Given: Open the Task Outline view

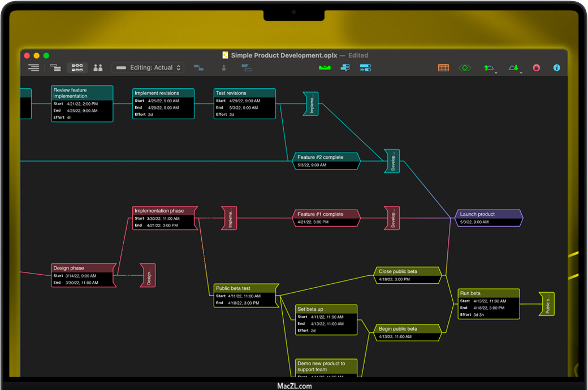Looking at the screenshot, I should [x=34, y=68].
